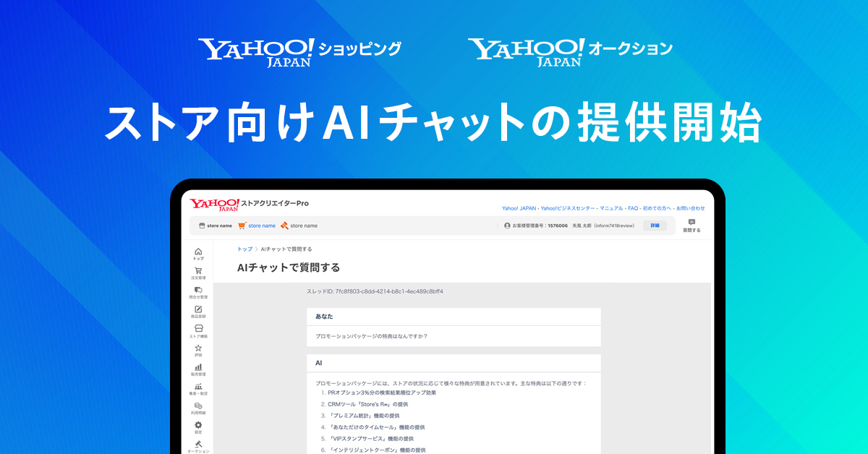
Task: Open the 初めての方へ link
Action: point(658,208)
